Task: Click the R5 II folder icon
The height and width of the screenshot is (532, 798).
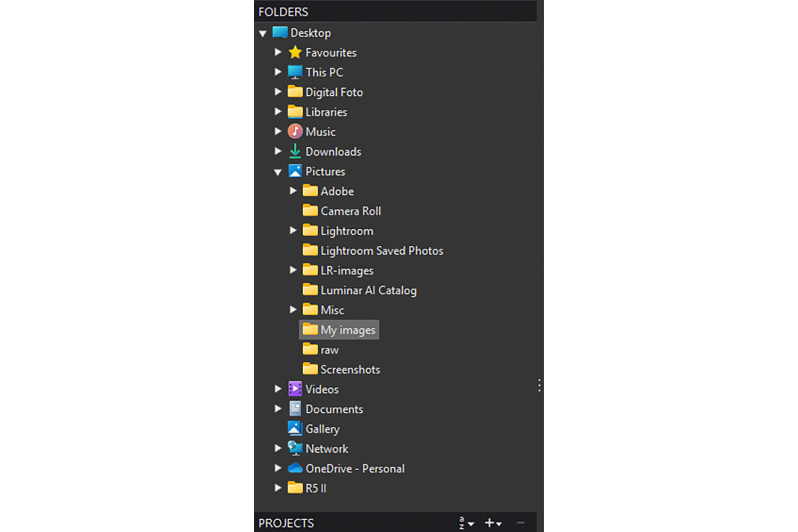Action: (x=295, y=487)
